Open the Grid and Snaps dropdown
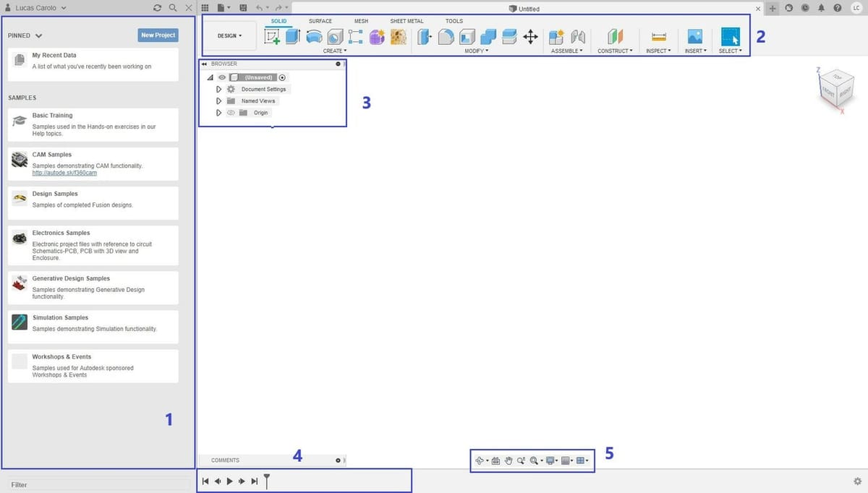868x493 pixels. (568, 460)
